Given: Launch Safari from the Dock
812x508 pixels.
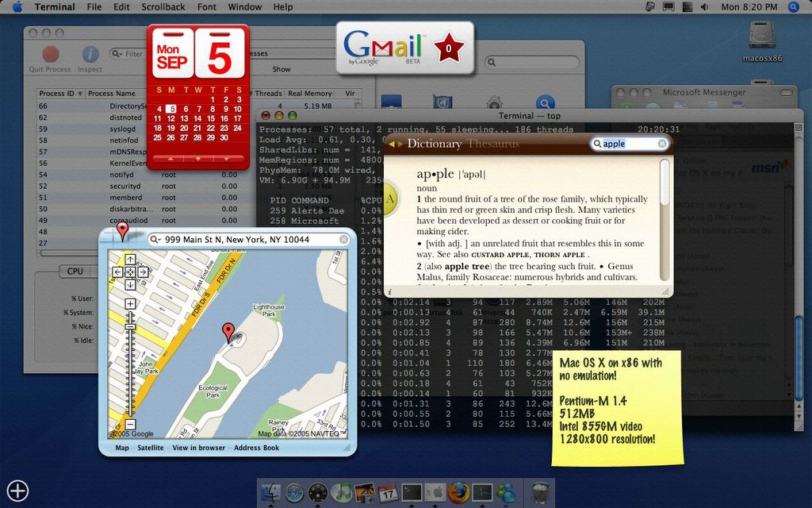Looking at the screenshot, I should click(x=295, y=492).
